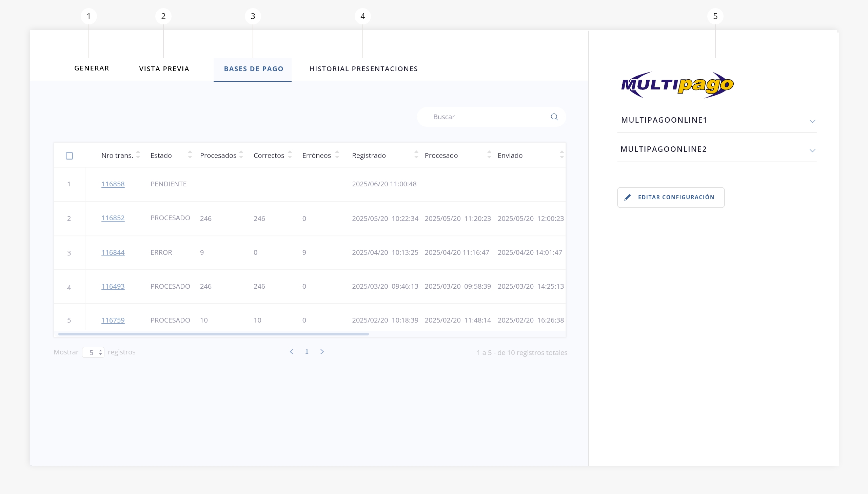Open the Historial Presentaciones tab
868x494 pixels.
click(363, 69)
